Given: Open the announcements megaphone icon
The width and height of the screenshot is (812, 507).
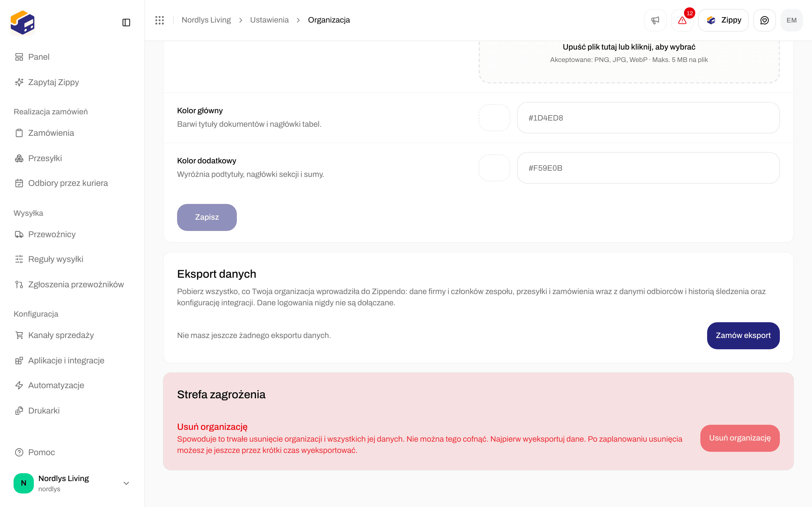Looking at the screenshot, I should 655,20.
